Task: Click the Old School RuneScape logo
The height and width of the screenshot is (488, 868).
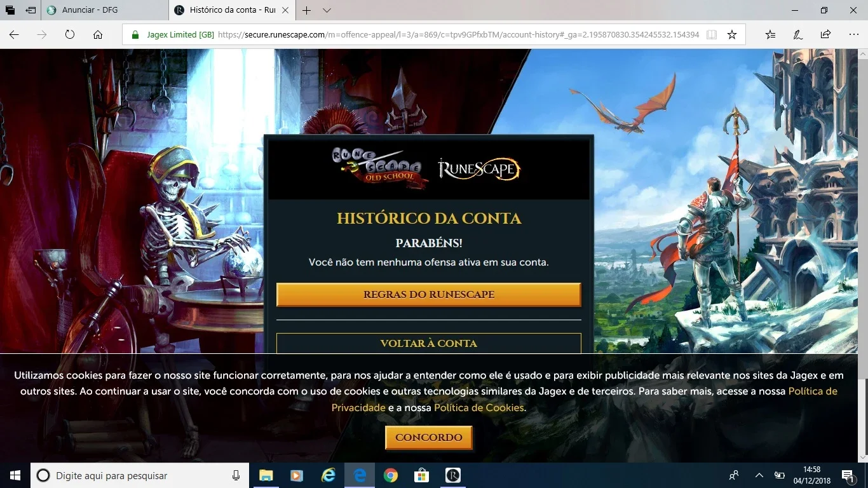Action: click(379, 168)
